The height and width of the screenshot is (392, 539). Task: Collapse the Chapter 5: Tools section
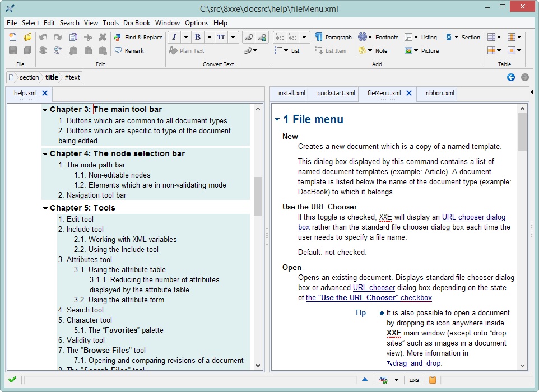click(x=45, y=208)
